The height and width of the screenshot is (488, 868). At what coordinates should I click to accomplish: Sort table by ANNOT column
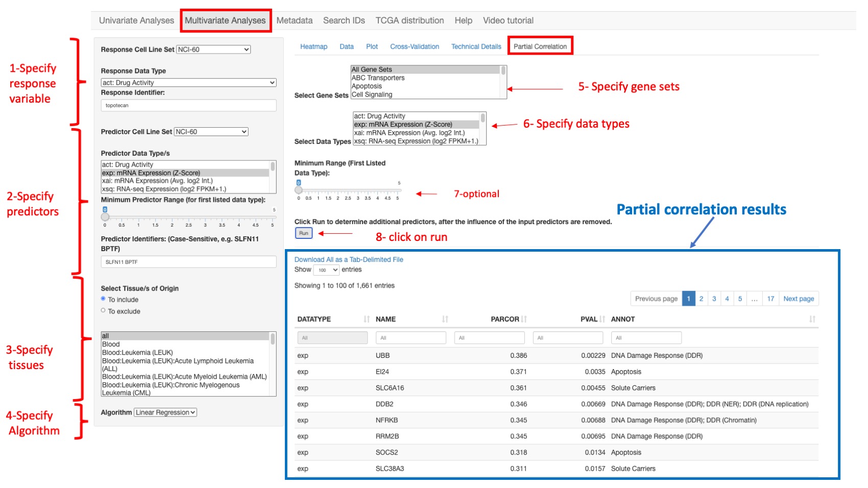(x=812, y=319)
